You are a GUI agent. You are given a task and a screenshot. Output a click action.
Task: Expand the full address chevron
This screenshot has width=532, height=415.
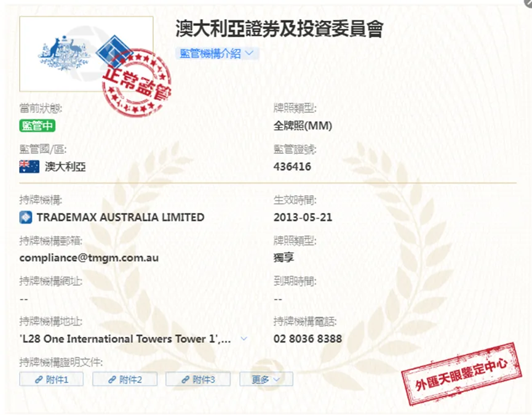tap(244, 339)
